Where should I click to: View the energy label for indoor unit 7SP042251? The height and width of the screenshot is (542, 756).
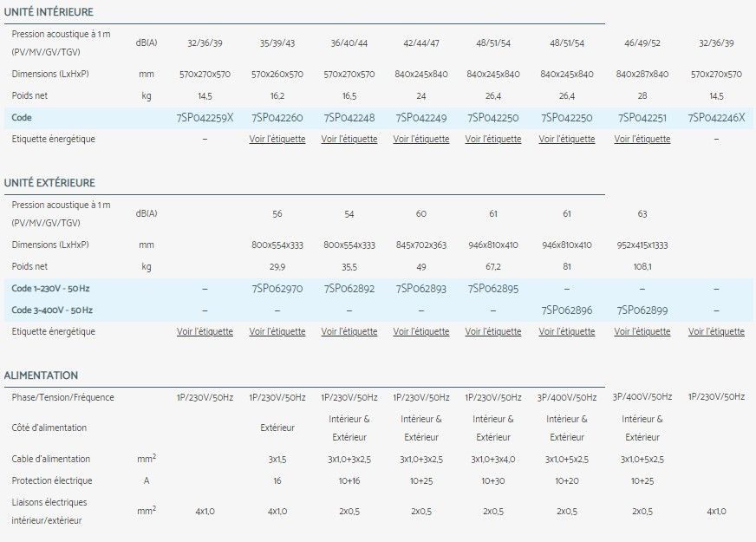click(642, 139)
